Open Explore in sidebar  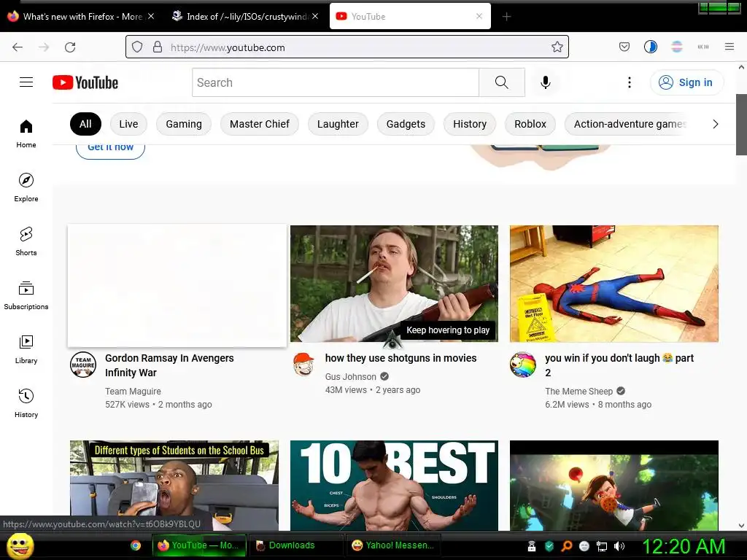[x=26, y=187]
